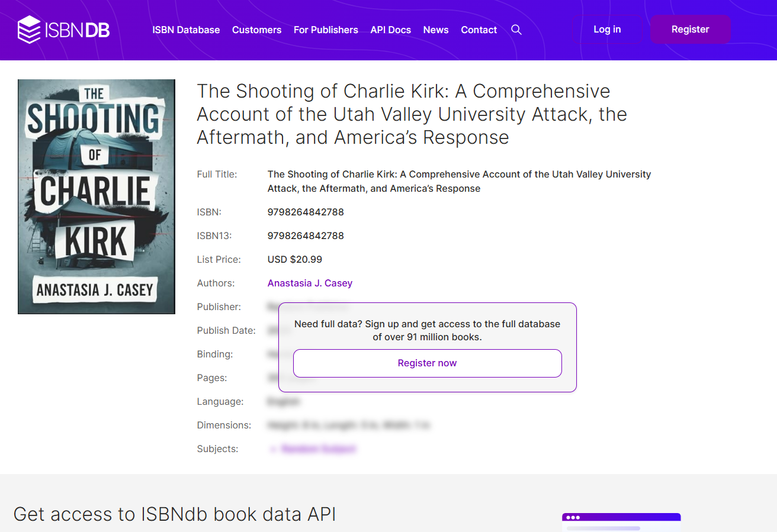
Task: Visit the News section
Action: click(x=436, y=30)
